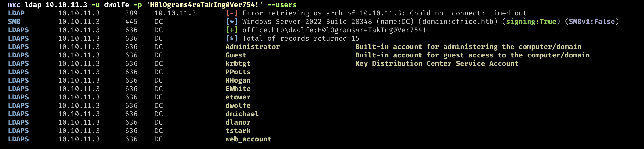This screenshot has height=149, width=644.
Task: Click the blue [*] marker before Windows Server
Action: tap(232, 22)
